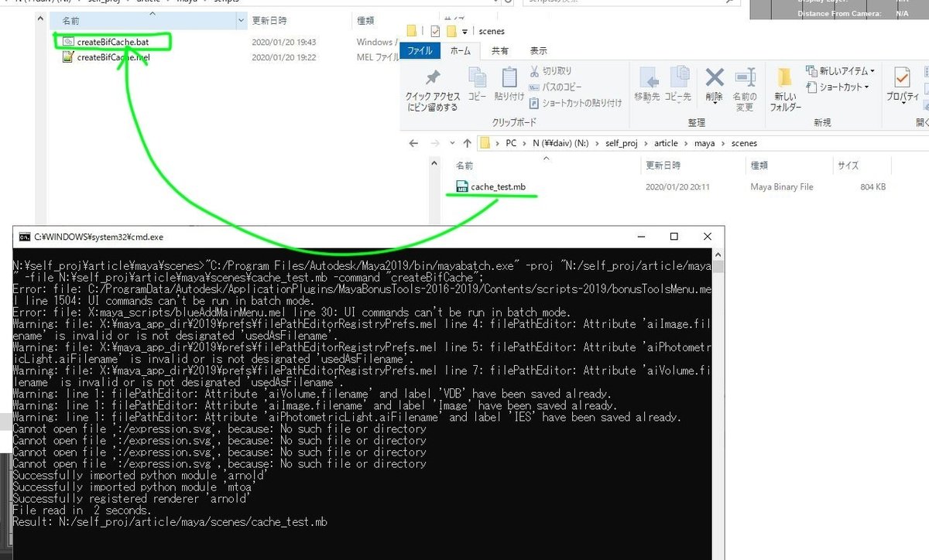This screenshot has width=929, height=560.
Task: Switch to the Home (ホーム) tab
Action: click(x=460, y=50)
